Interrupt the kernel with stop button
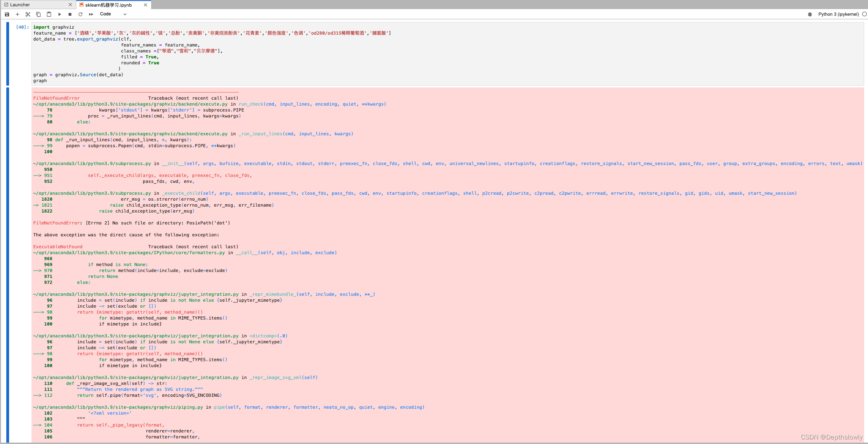Screen dimensions: 868x444 (70, 14)
